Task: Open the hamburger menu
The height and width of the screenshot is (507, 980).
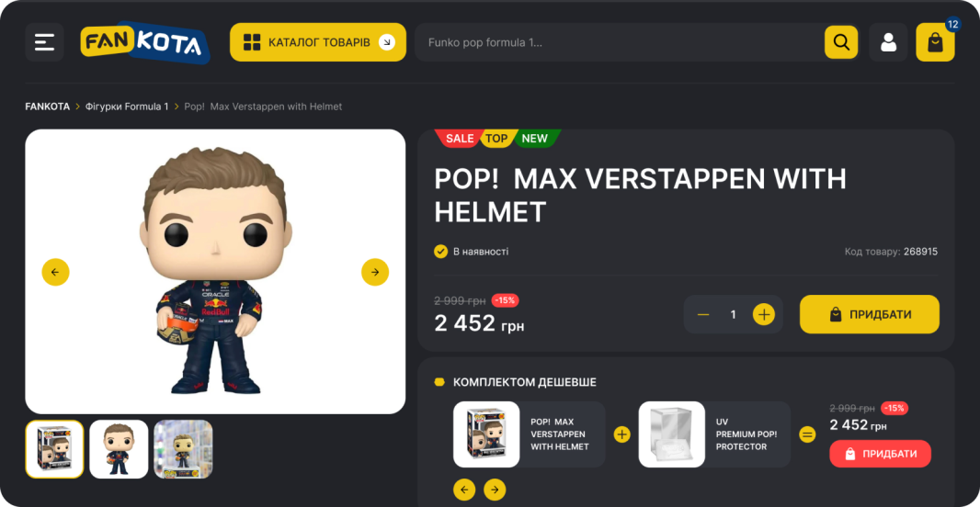Action: [44, 42]
